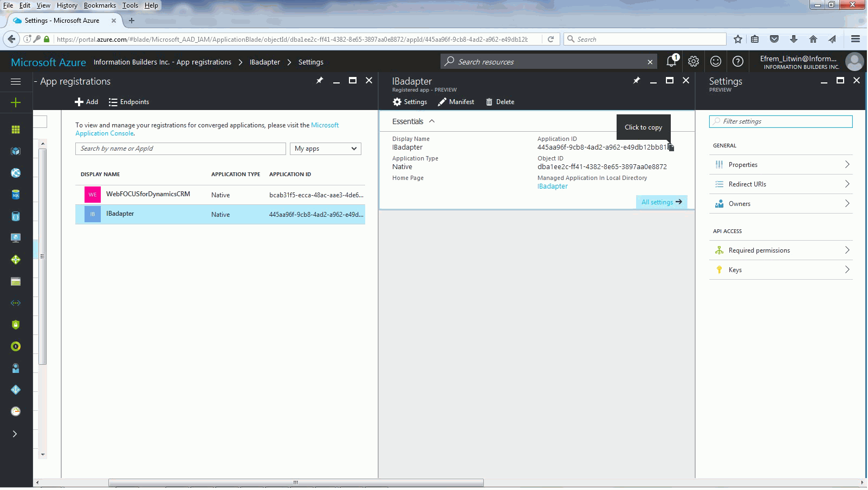Open All resources grid icon in sidebar

click(x=16, y=130)
